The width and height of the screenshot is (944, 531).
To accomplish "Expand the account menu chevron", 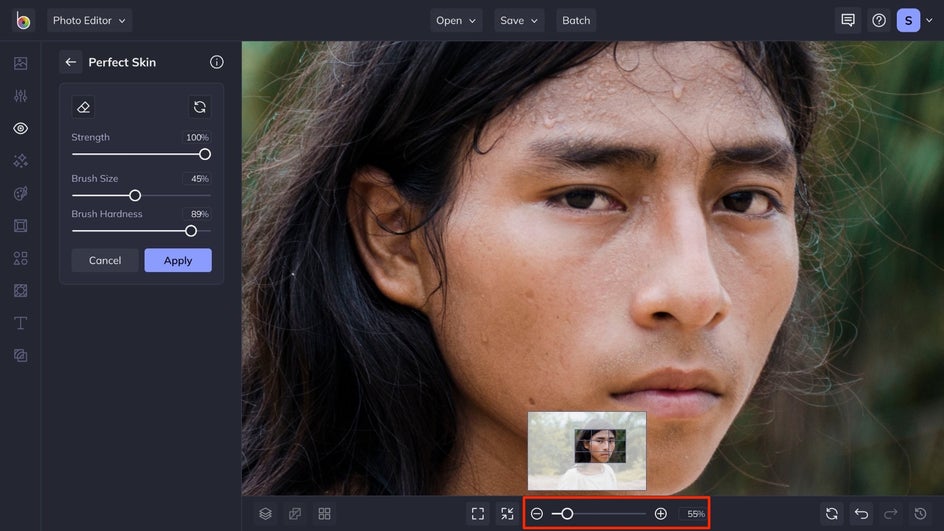I will [930, 20].
